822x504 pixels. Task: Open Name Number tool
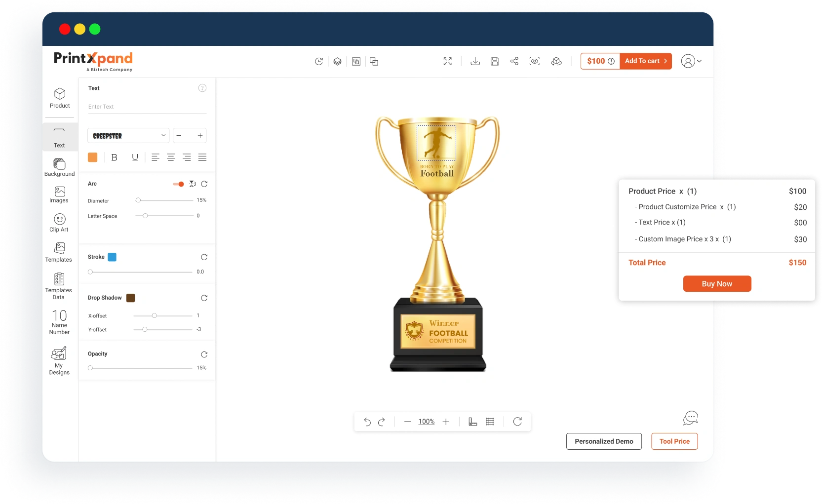tap(59, 322)
